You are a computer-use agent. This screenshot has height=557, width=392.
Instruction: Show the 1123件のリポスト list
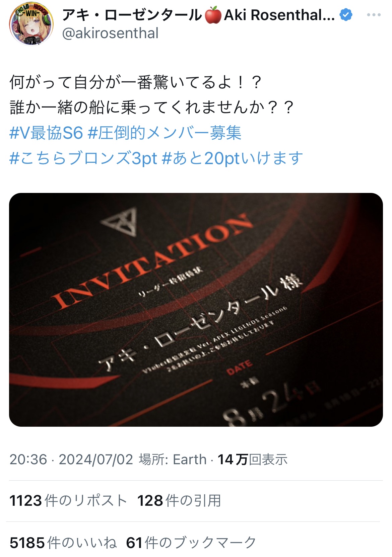point(68,501)
